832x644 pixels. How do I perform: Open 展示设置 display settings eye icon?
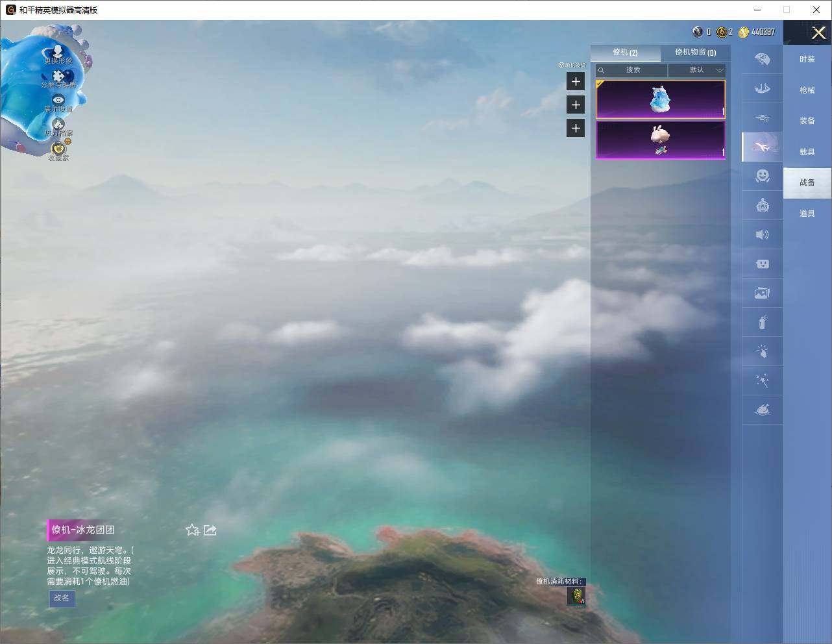tap(58, 100)
